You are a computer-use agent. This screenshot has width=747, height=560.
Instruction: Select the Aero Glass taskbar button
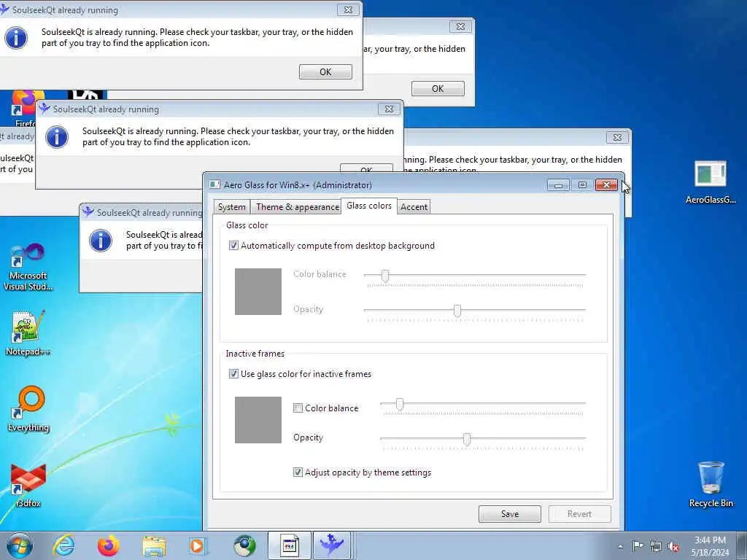click(x=289, y=545)
